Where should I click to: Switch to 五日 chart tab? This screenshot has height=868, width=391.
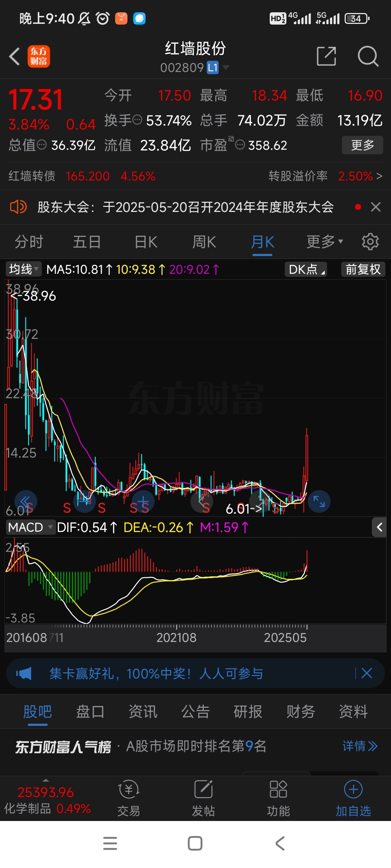tap(87, 242)
